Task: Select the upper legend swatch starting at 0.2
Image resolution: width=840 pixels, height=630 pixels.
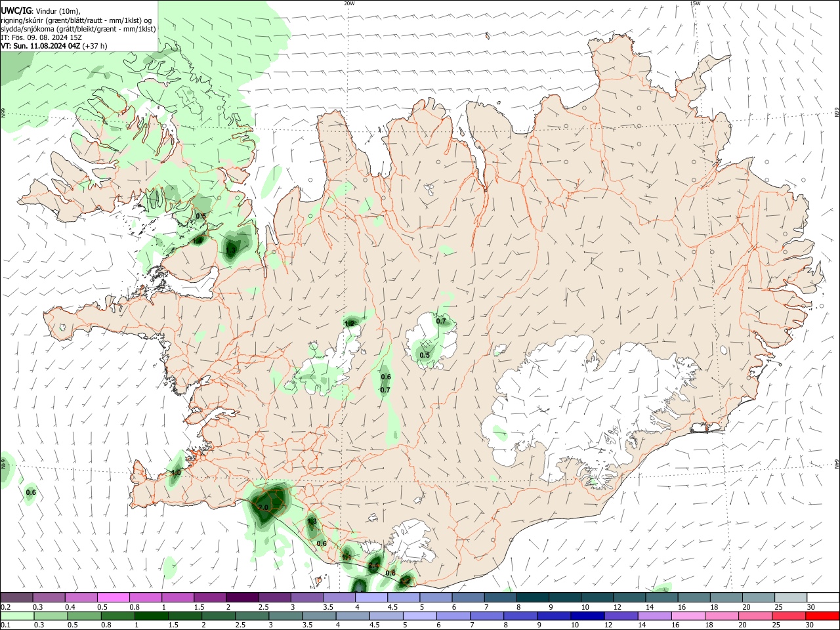Action: click(x=17, y=597)
